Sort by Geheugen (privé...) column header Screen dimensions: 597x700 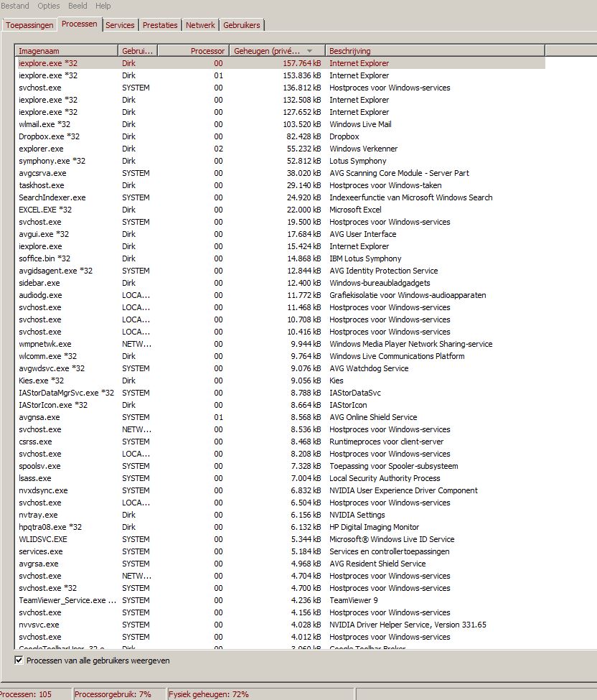pos(278,50)
